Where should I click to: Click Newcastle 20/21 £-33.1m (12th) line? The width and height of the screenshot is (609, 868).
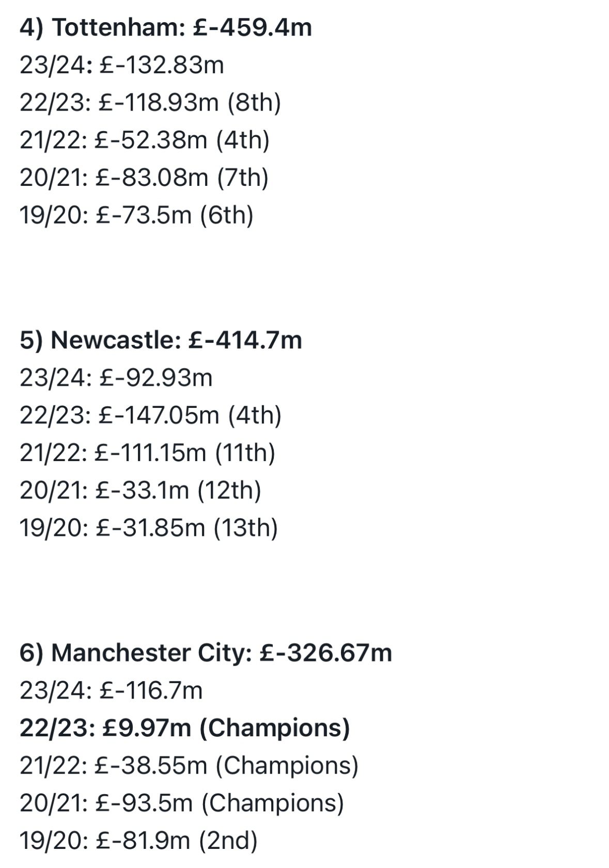pos(140,491)
